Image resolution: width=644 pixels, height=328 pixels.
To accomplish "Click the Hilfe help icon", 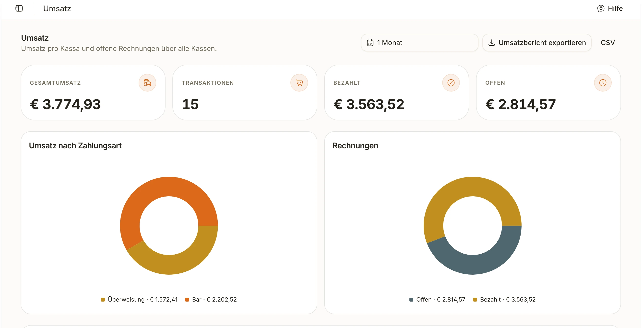I will pyautogui.click(x=601, y=9).
